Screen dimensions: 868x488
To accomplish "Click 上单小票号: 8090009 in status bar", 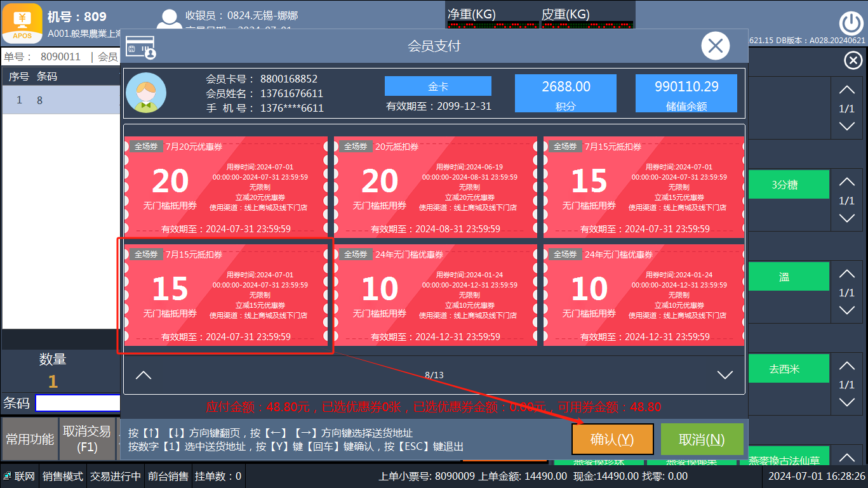I will (427, 477).
